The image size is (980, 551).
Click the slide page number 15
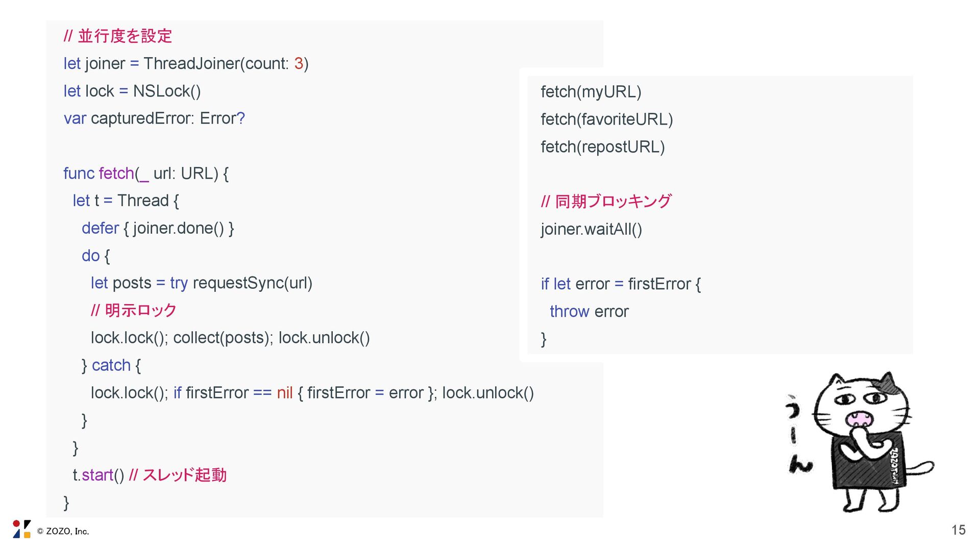[x=958, y=530]
